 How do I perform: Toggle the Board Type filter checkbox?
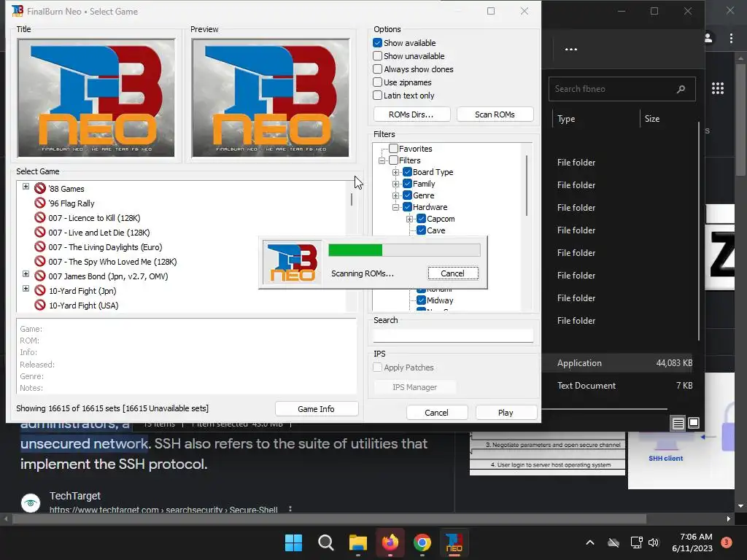[x=407, y=172]
